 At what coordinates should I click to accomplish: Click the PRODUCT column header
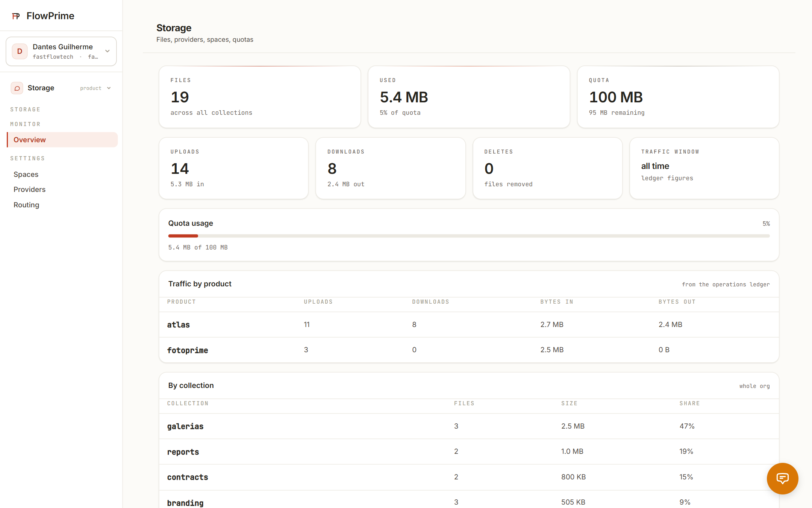pos(182,302)
